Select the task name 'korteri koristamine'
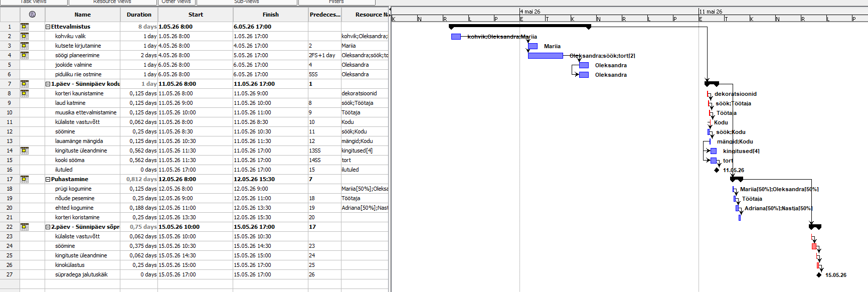Viewport: 868px width, 292px height. point(77,217)
